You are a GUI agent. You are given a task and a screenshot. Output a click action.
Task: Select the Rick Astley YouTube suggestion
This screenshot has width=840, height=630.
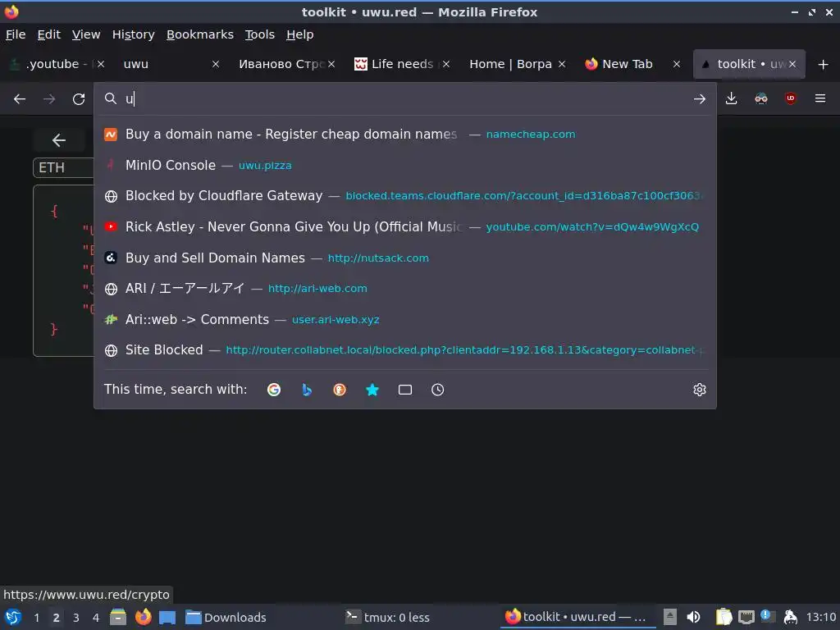(405, 227)
